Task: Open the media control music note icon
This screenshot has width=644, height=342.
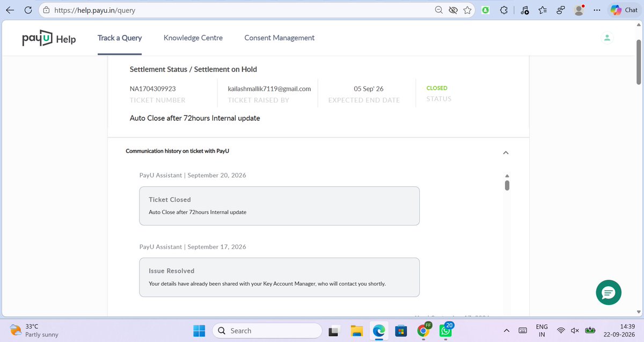Action: tap(525, 10)
